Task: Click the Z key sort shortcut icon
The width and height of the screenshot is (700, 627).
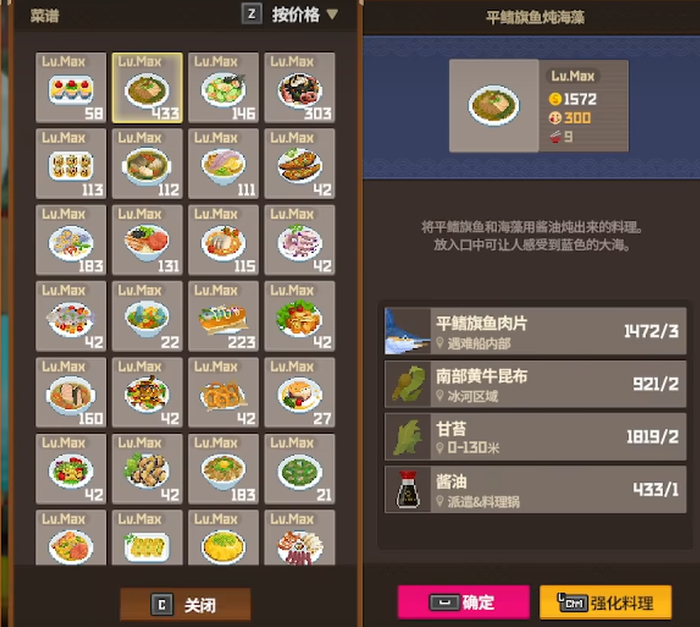Action: coord(252,14)
